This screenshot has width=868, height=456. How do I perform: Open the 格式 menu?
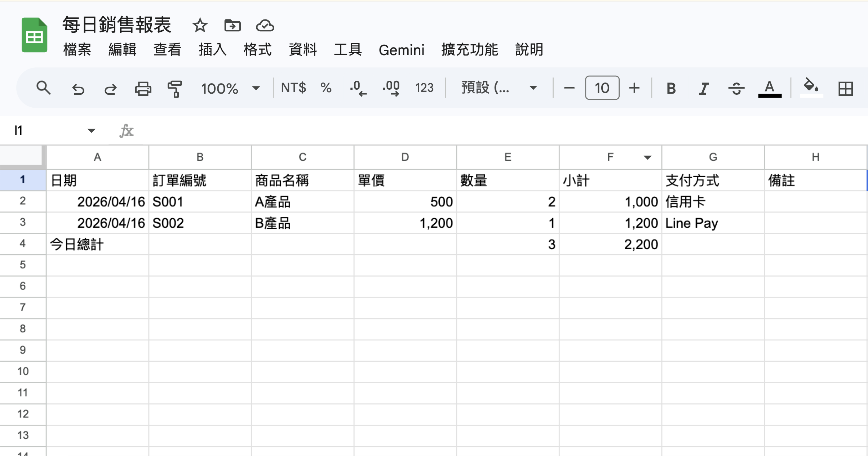257,50
